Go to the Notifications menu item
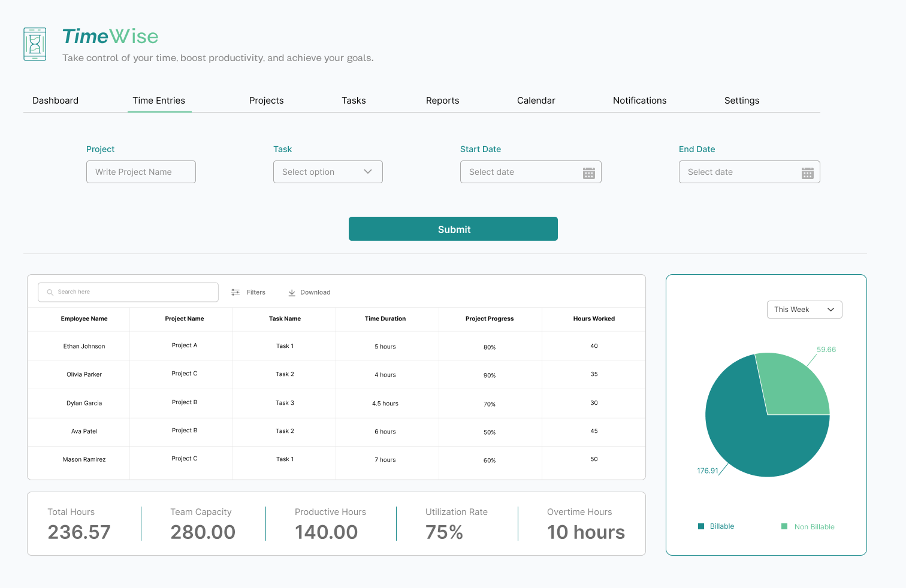906x588 pixels. click(x=639, y=100)
